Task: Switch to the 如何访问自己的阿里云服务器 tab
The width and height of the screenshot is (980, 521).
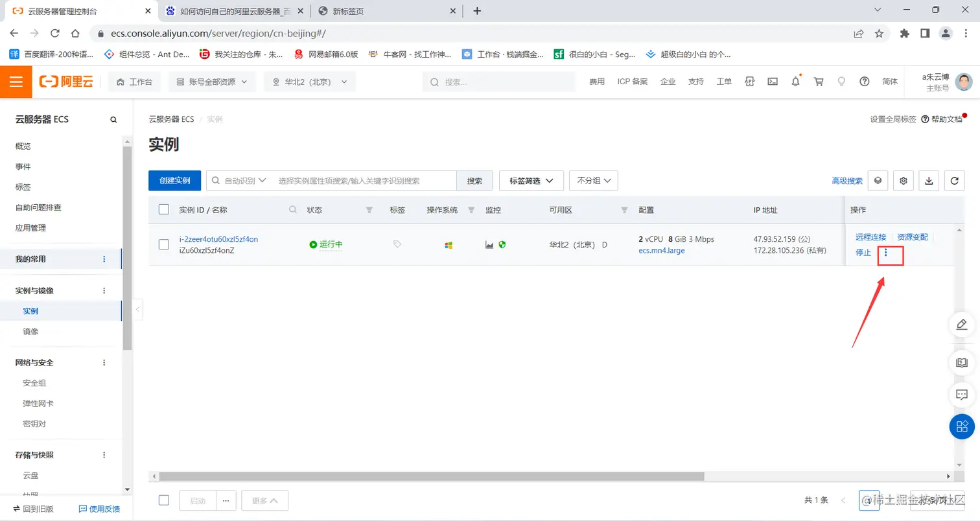Action: pyautogui.click(x=233, y=11)
